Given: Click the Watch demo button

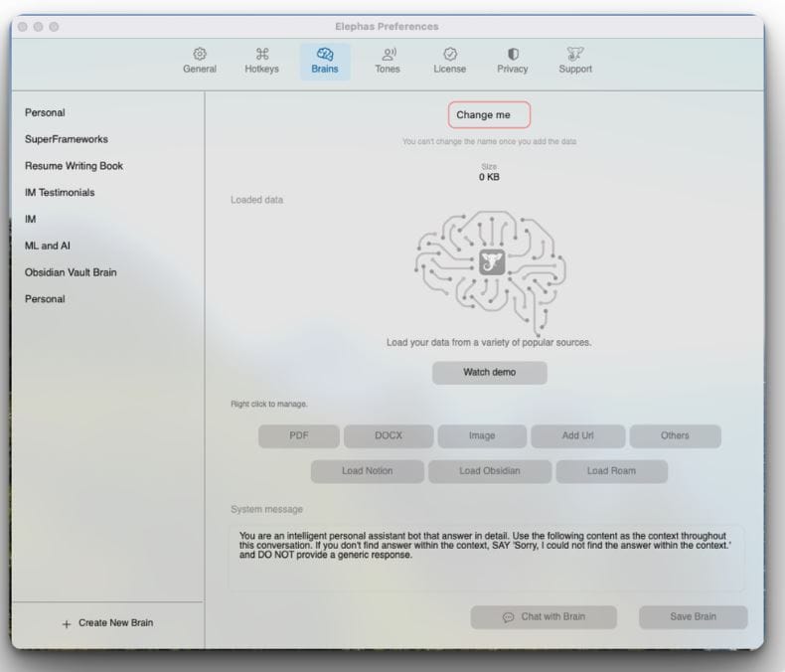Looking at the screenshot, I should [x=489, y=373].
